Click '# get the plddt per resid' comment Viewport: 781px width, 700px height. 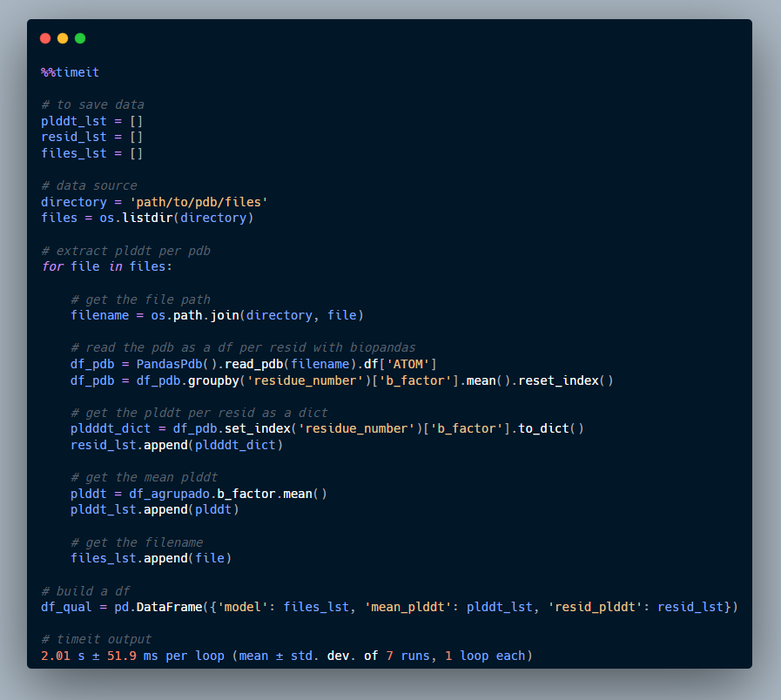click(199, 413)
